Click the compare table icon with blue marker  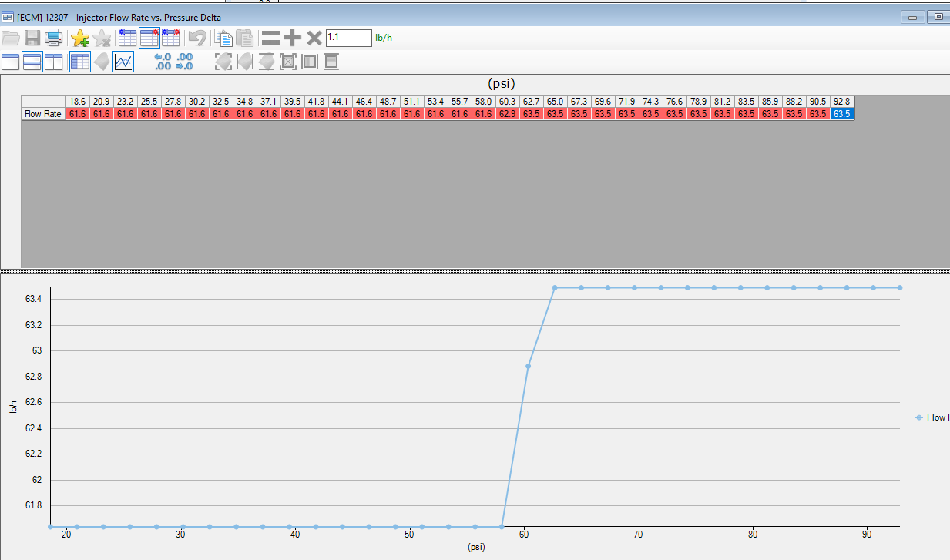click(x=127, y=38)
